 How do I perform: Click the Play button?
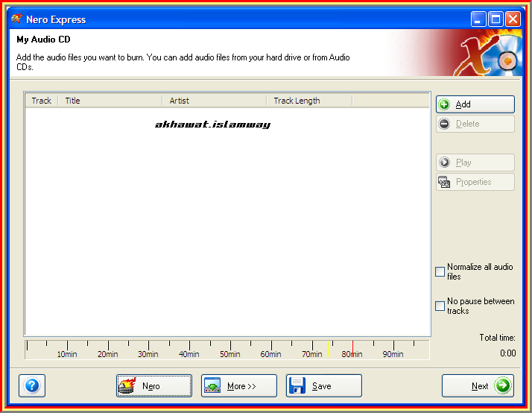tap(475, 163)
